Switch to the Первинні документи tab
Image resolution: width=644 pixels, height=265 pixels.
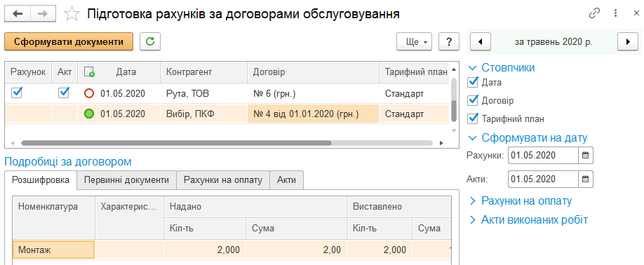[126, 180]
